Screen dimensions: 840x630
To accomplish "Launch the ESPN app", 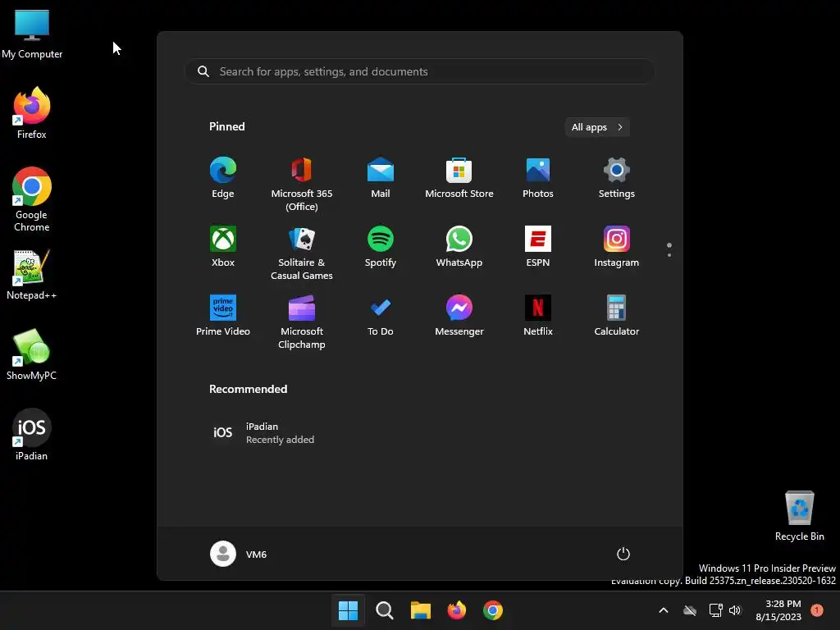I will coord(538,247).
